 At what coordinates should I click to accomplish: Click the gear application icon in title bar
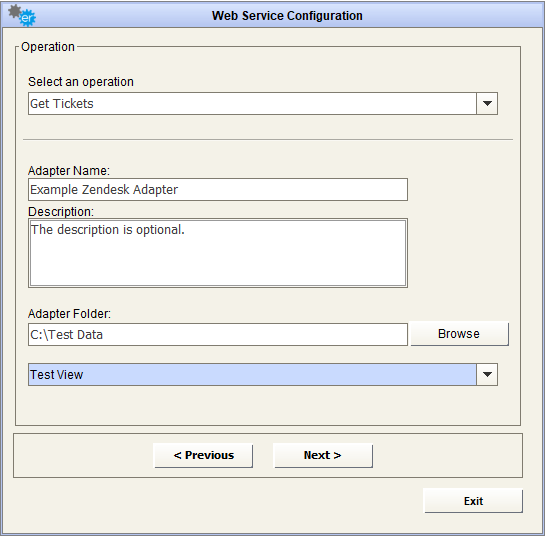[22, 16]
